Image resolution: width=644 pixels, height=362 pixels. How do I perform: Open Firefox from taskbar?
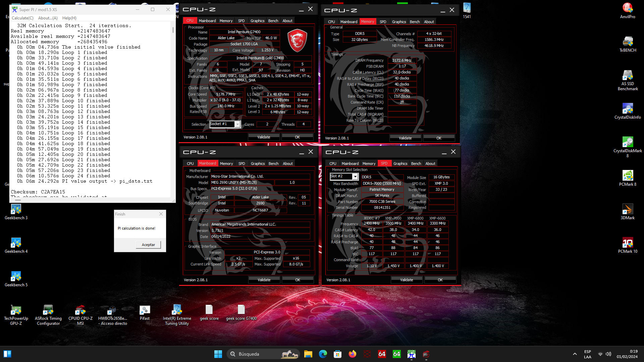[352, 354]
